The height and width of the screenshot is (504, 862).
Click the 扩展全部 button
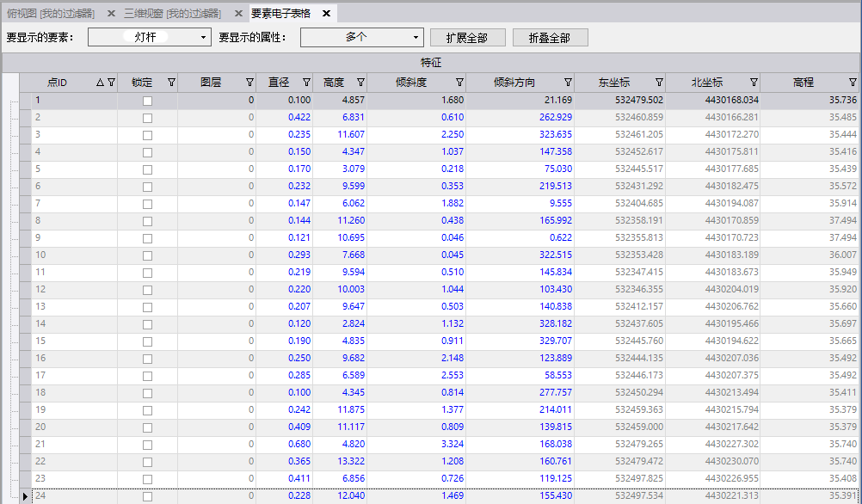[x=466, y=38]
